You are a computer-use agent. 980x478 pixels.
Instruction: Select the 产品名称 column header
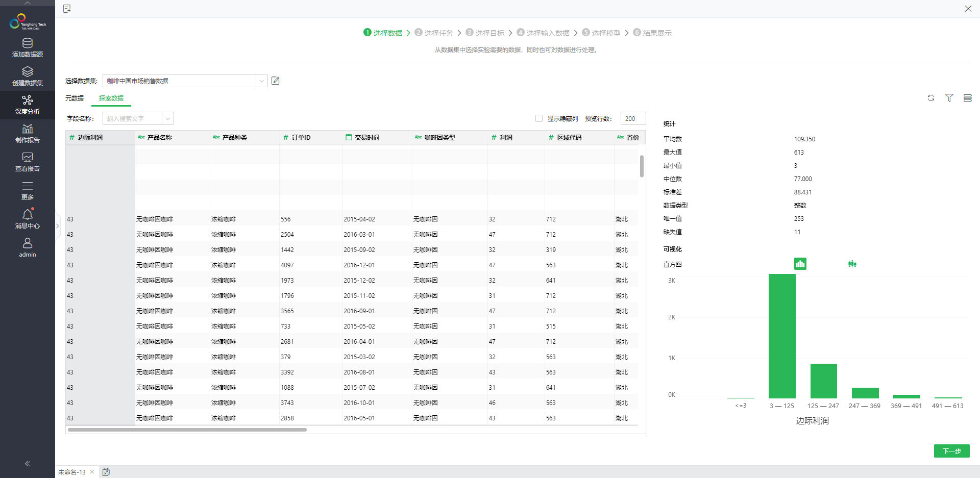[173, 137]
